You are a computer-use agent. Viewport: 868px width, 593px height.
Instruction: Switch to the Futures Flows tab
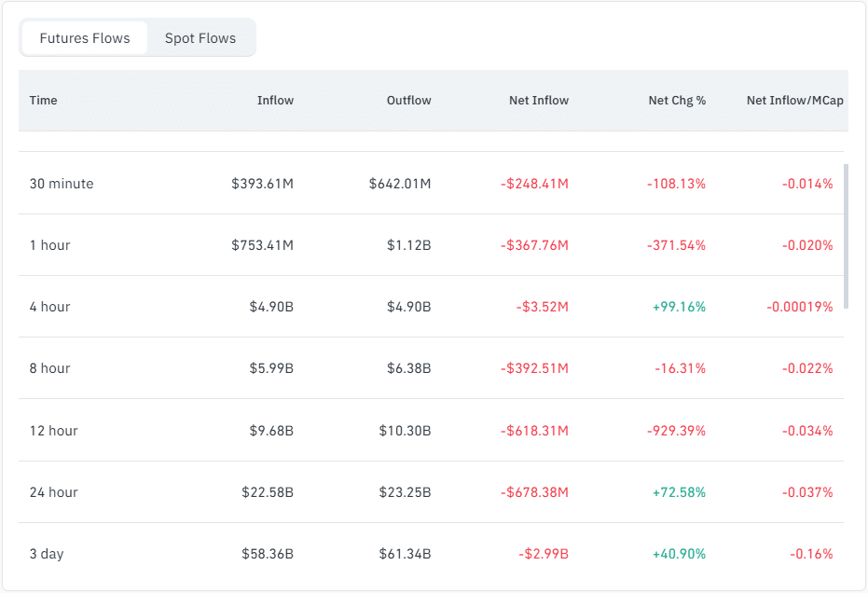pyautogui.click(x=85, y=38)
